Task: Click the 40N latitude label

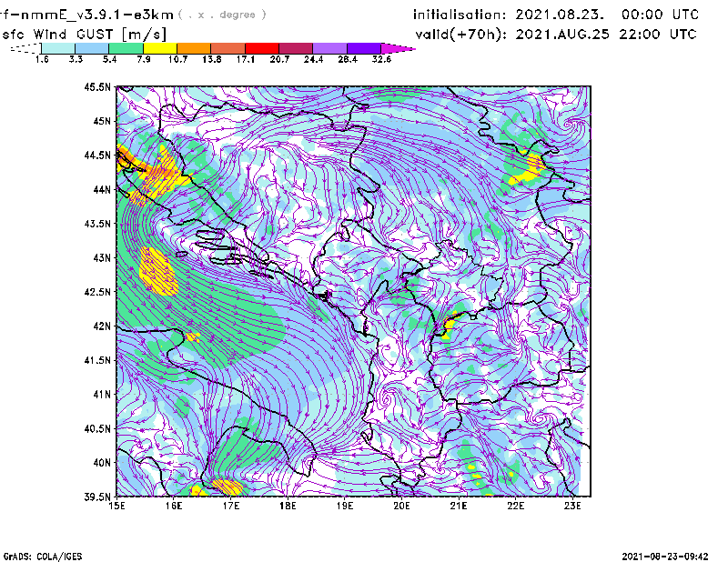Action: 102,463
